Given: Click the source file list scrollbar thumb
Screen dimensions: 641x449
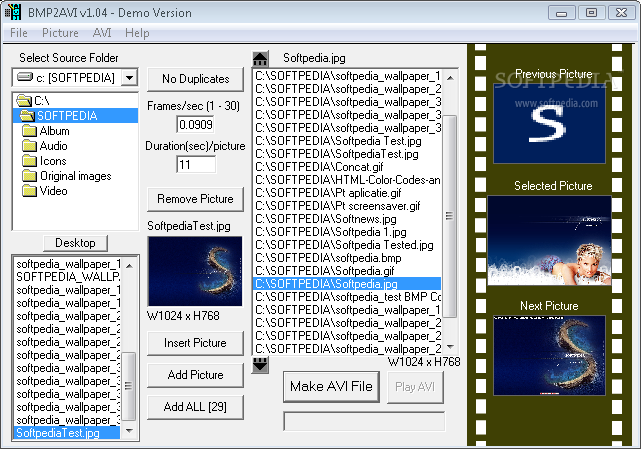Looking at the screenshot, I should [x=129, y=386].
